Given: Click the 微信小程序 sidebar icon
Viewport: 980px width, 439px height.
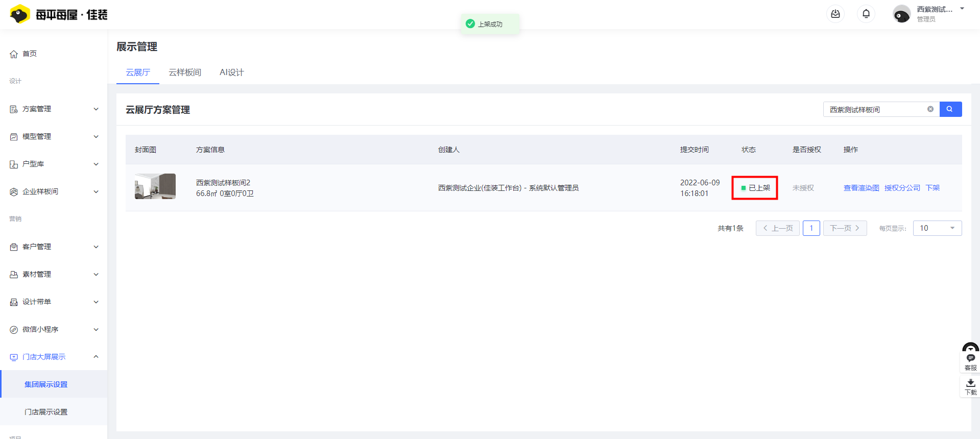Looking at the screenshot, I should point(14,330).
